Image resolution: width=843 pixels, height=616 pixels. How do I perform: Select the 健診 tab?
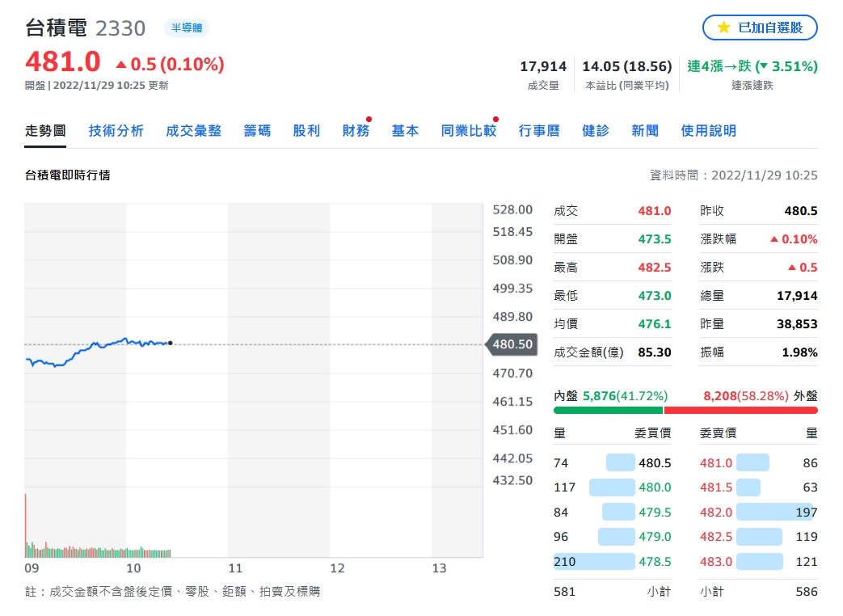pos(596,131)
